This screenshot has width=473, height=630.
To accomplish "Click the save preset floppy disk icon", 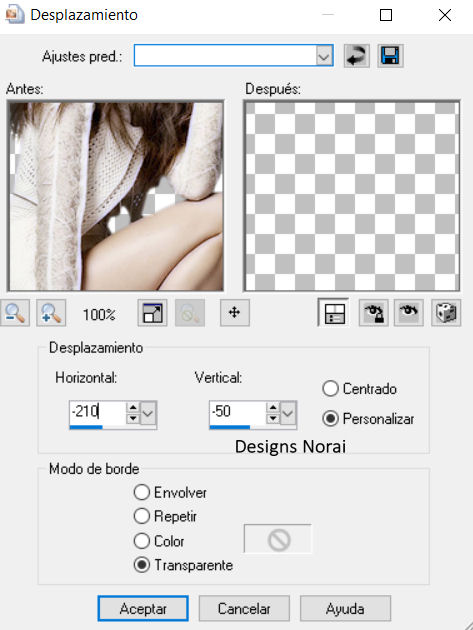I will pos(390,55).
